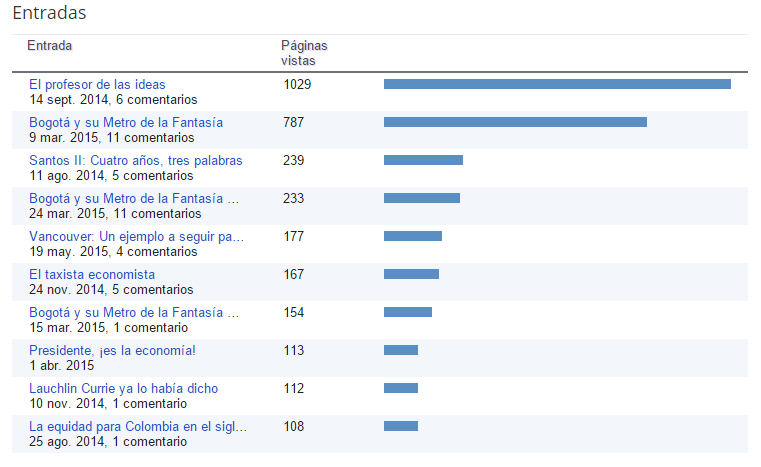This screenshot has height=467, width=761.
Task: Open 'El profesor de las ideas' post link
Action: click(97, 84)
